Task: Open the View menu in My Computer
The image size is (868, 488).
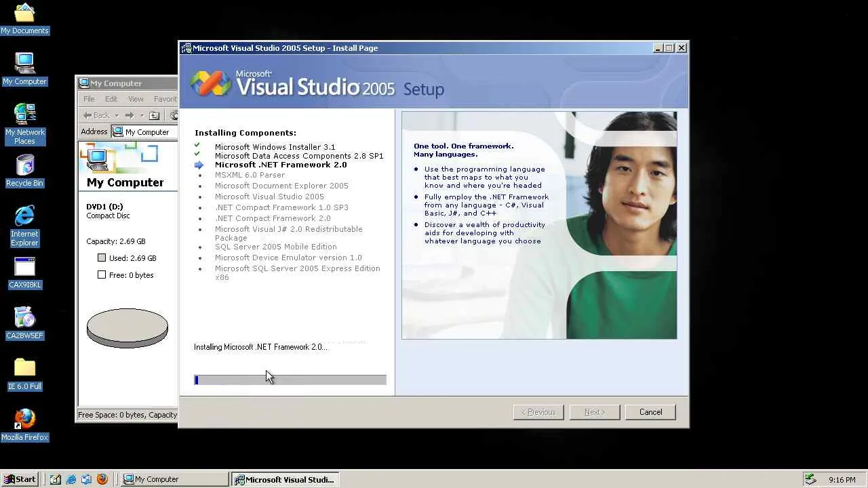Action: (x=136, y=99)
